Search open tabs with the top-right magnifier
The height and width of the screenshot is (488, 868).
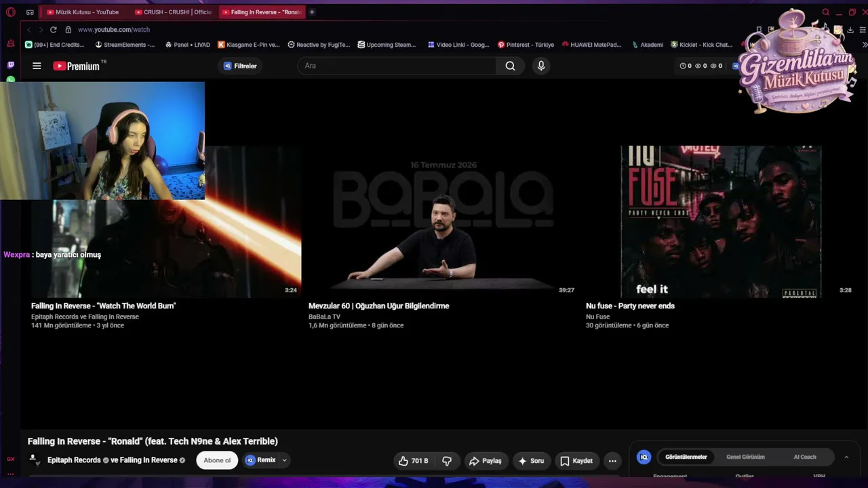click(825, 12)
